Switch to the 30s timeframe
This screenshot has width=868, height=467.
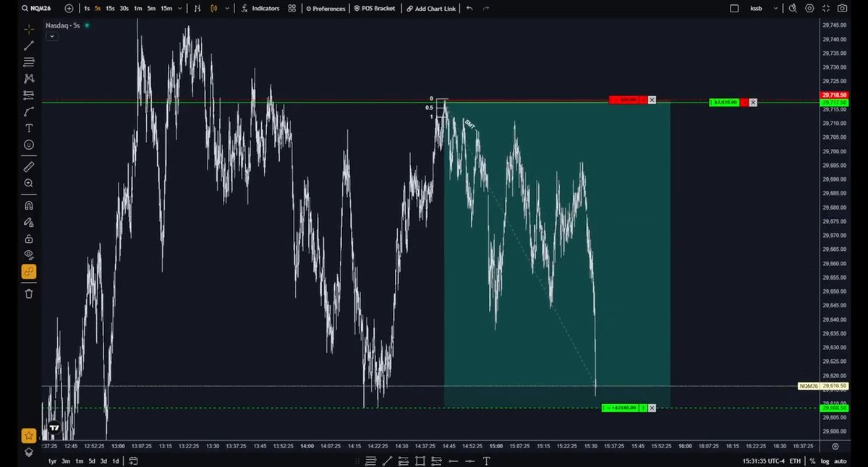(x=124, y=9)
